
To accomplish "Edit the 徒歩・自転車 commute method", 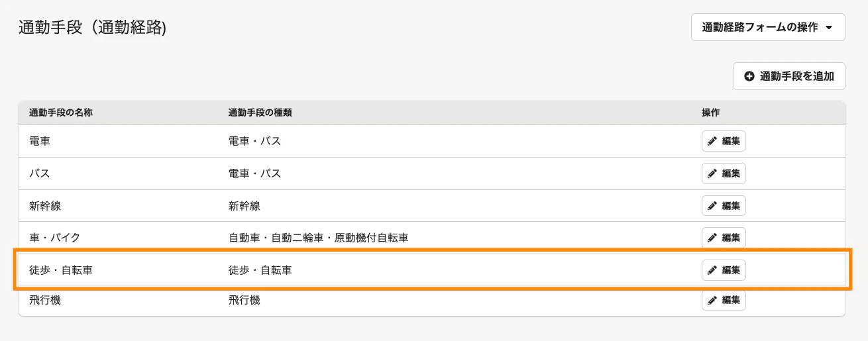I will click(x=724, y=270).
